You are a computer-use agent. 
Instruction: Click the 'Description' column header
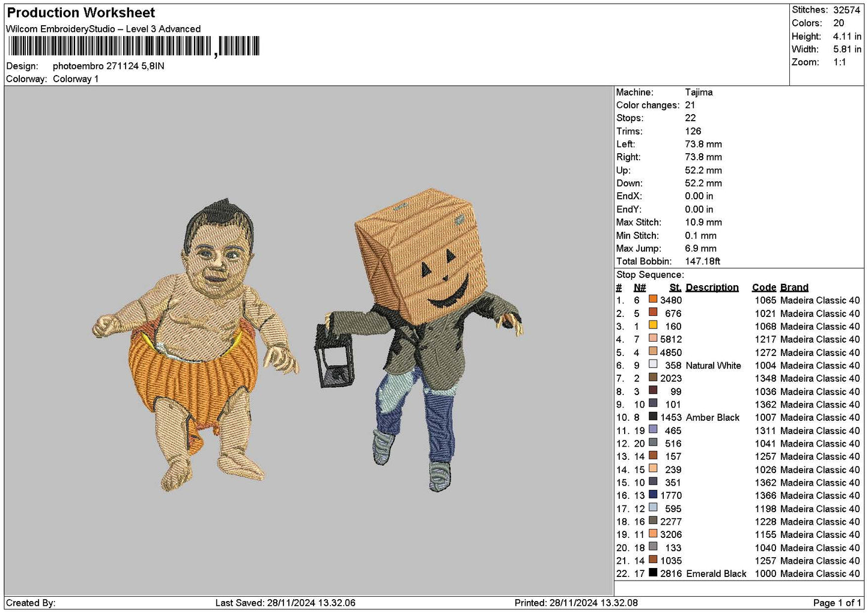coord(712,288)
